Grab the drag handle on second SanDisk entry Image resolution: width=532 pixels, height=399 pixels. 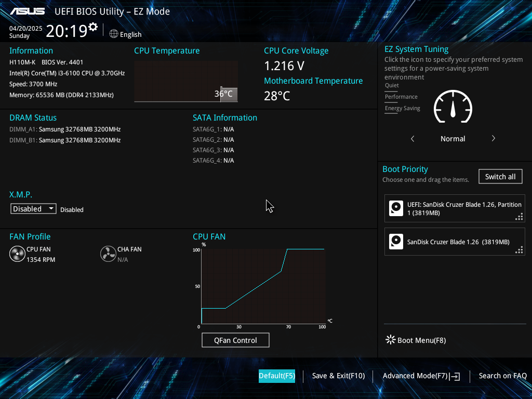coord(519,250)
